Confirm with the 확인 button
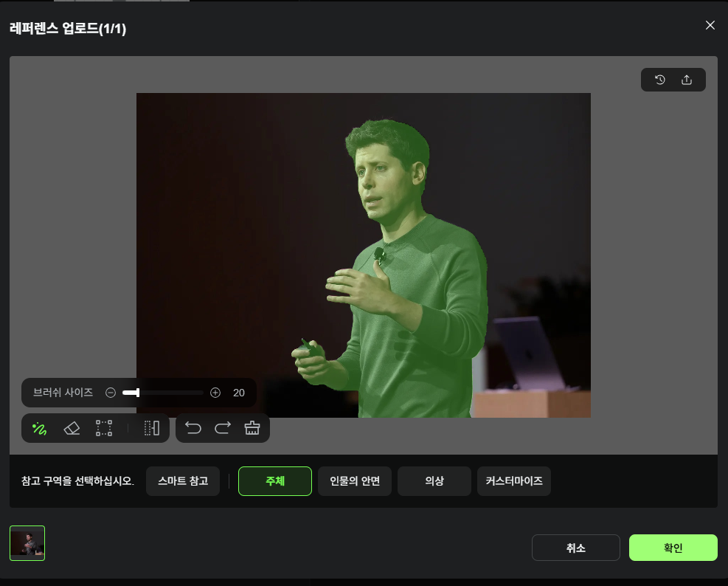 click(673, 548)
